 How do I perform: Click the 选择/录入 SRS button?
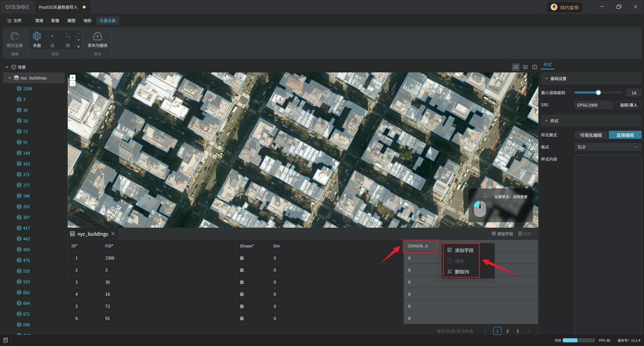(628, 105)
